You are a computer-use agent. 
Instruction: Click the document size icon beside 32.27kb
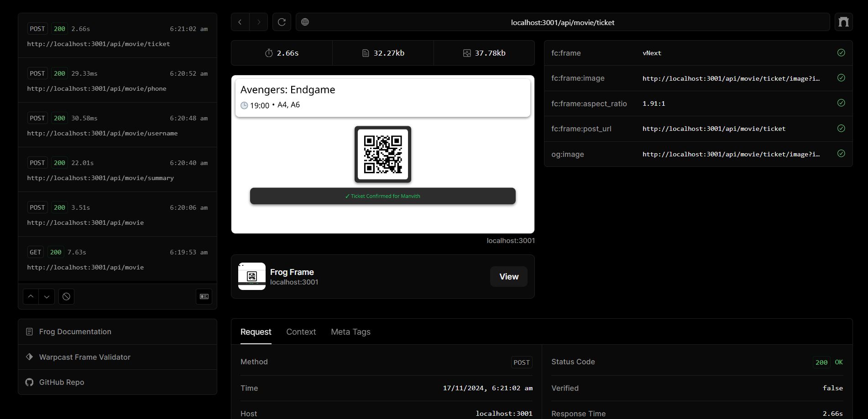pos(366,53)
